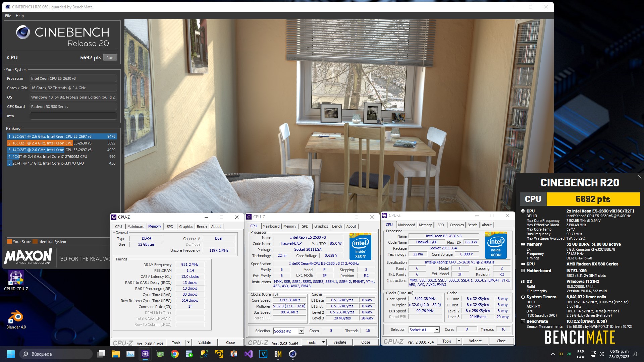Screen dimensions: 644x362
Task: Click the yellow 5692 pts BenchMate score
Action: click(593, 199)
